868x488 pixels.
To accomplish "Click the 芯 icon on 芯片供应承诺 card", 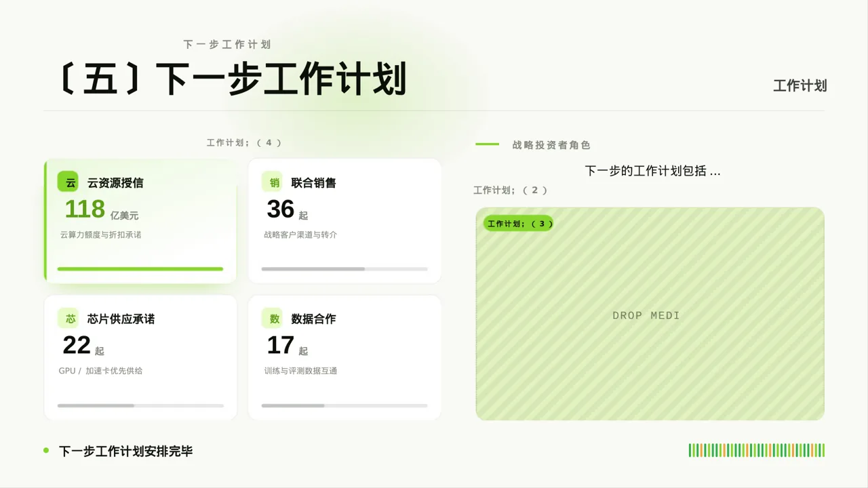I will point(68,319).
